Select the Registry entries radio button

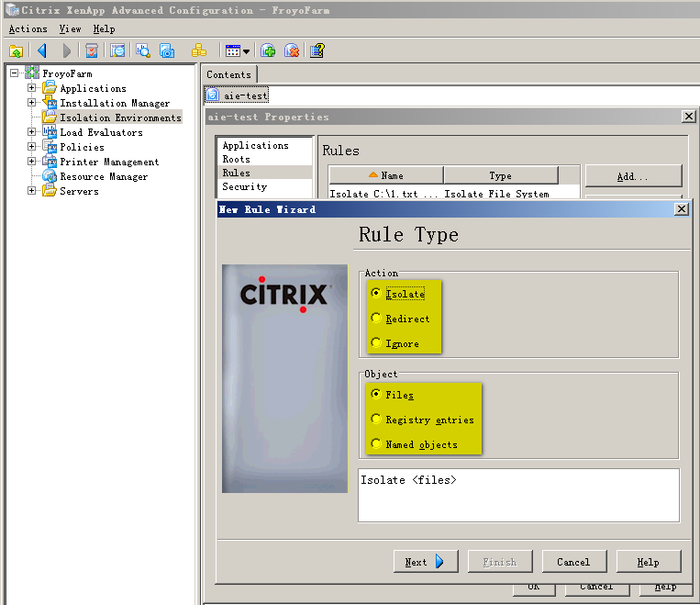click(x=376, y=420)
